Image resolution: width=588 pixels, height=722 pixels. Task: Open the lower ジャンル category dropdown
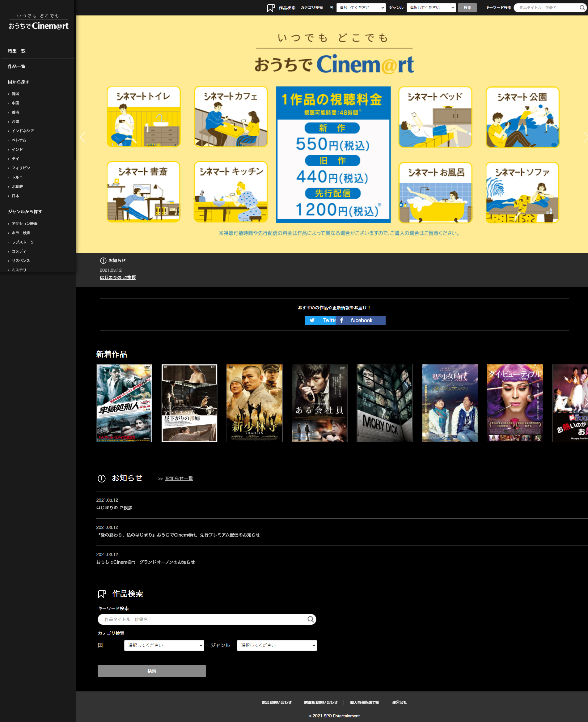tap(277, 645)
